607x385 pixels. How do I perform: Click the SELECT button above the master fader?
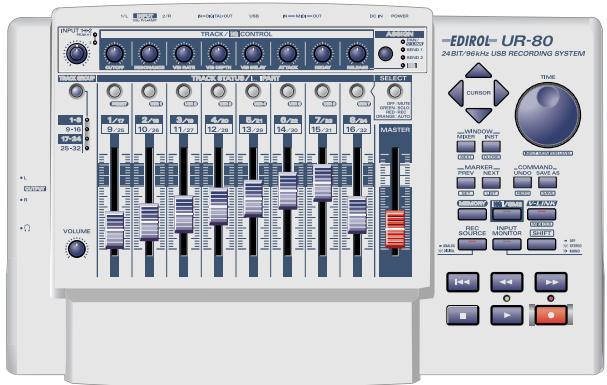point(394,91)
